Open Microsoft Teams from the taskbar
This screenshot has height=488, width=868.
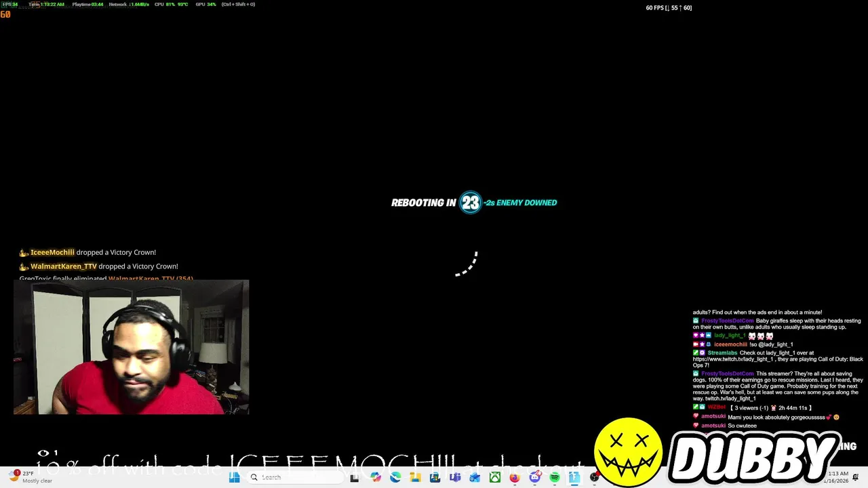click(455, 477)
